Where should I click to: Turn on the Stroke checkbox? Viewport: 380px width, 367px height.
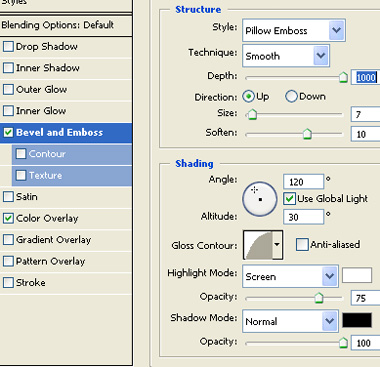pyautogui.click(x=8, y=283)
